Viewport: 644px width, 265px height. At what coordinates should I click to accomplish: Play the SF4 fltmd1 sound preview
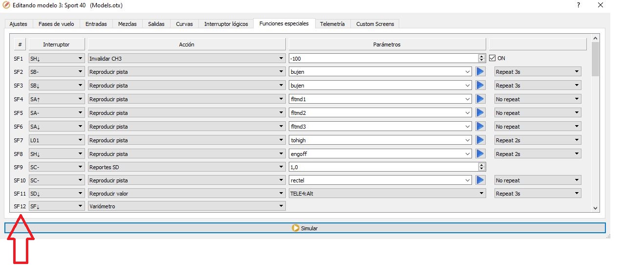pos(480,99)
